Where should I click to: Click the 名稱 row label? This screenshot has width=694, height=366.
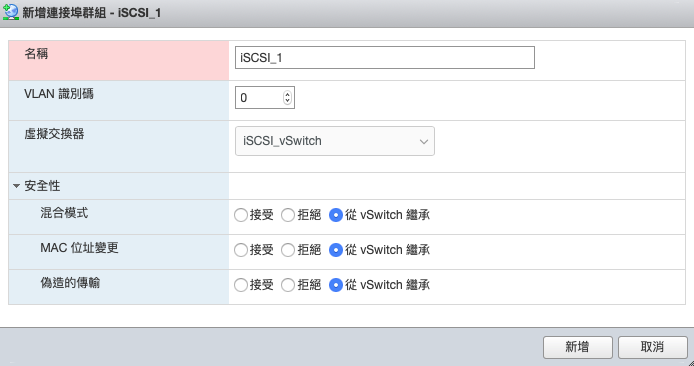point(36,54)
